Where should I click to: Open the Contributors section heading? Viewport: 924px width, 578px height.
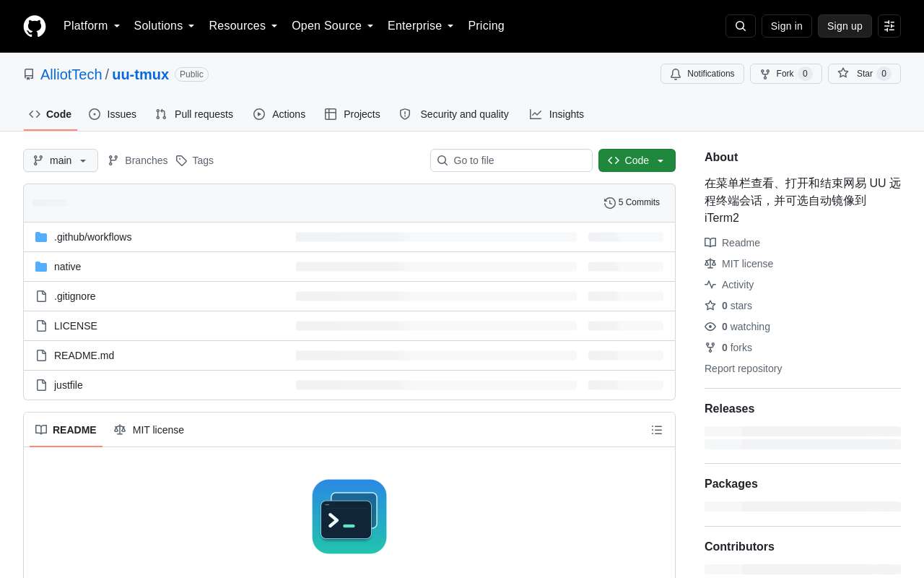coord(739,547)
